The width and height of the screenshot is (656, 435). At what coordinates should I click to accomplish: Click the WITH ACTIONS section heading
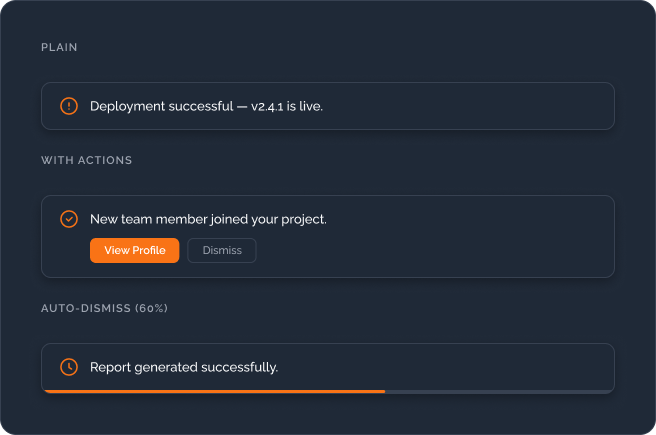click(x=86, y=160)
